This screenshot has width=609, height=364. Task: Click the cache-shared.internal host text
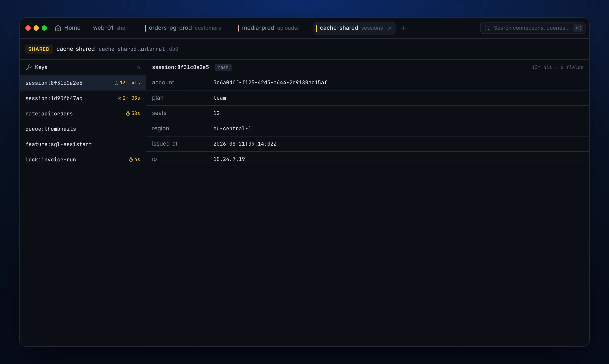pyautogui.click(x=132, y=49)
